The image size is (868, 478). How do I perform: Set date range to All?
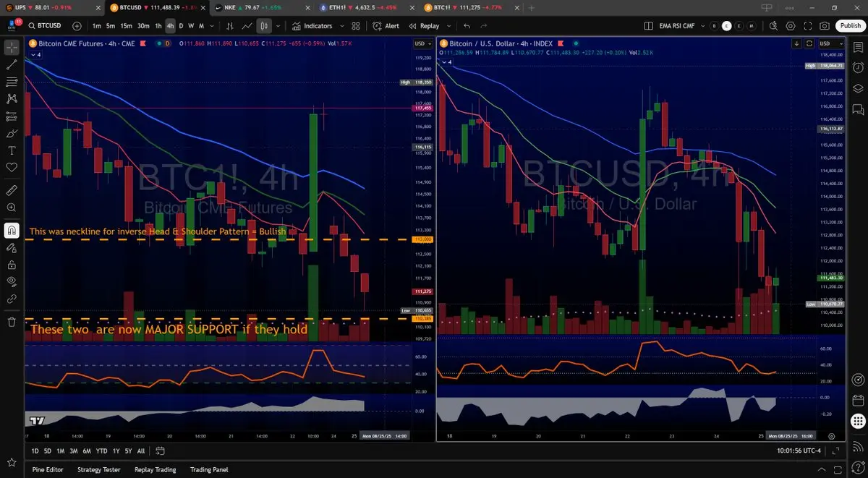click(140, 451)
